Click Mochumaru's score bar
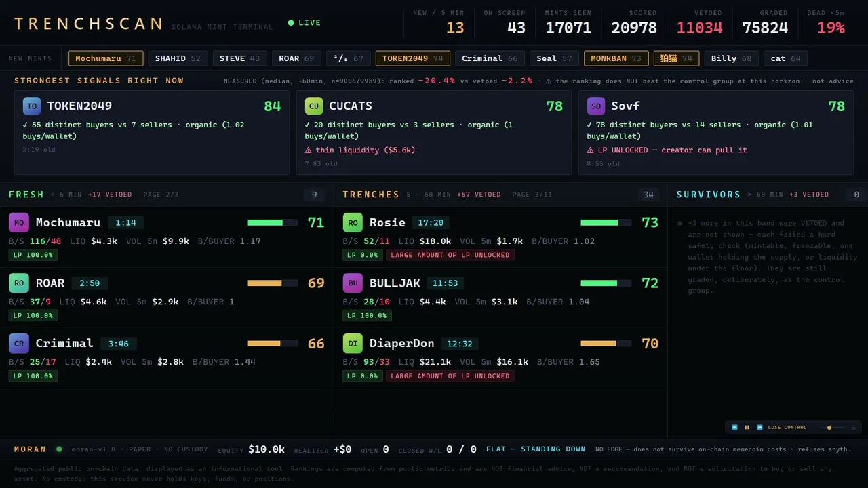 point(273,222)
